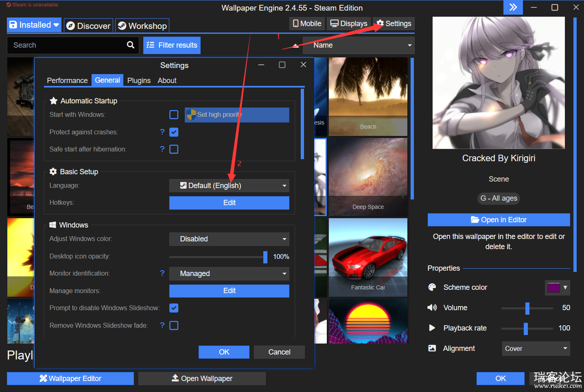Viewport: 584px width, 392px height.
Task: Click the Playback rate play icon
Action: (432, 328)
